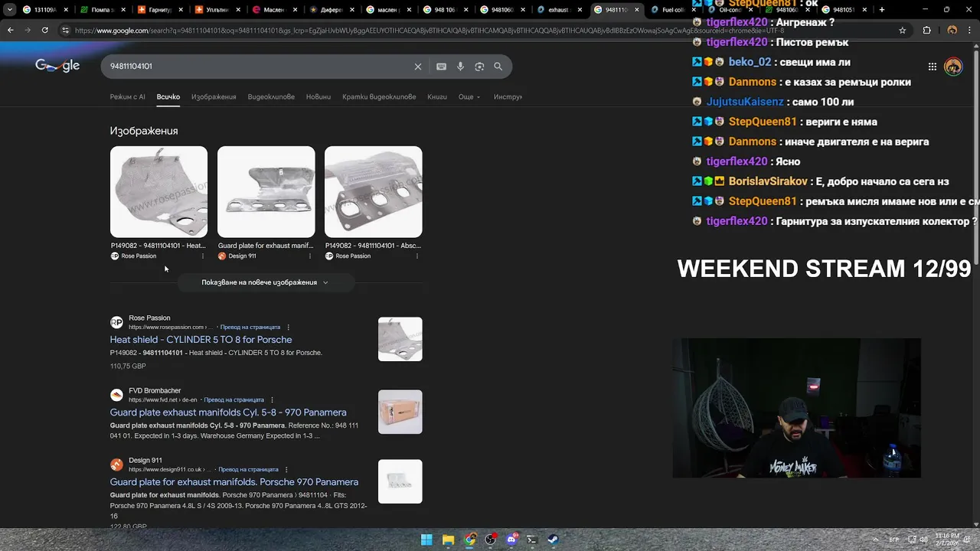
Task: Select the 'Книги' search tab
Action: click(437, 97)
